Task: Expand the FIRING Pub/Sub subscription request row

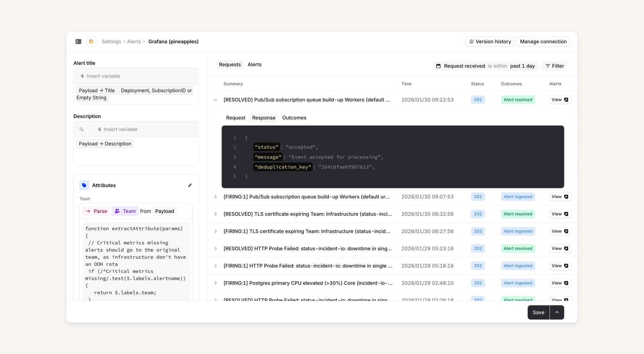Action: point(215,197)
